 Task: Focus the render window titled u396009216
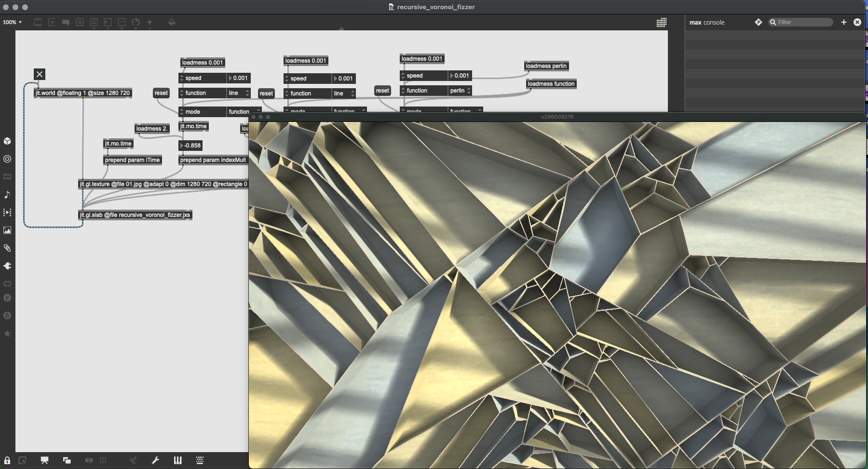[x=557, y=117]
